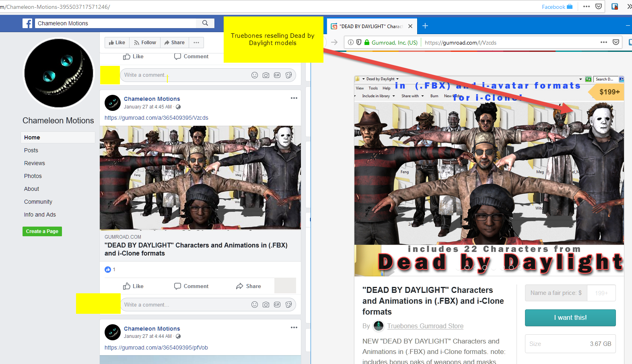Viewport: 632px width, 364px height.
Task: Attach photo in lower comment box
Action: pos(266,305)
